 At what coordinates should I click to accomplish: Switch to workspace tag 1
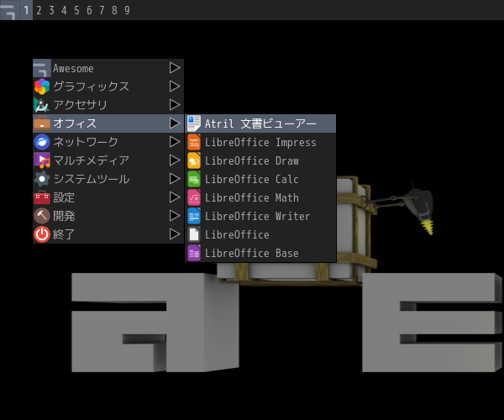point(26,10)
